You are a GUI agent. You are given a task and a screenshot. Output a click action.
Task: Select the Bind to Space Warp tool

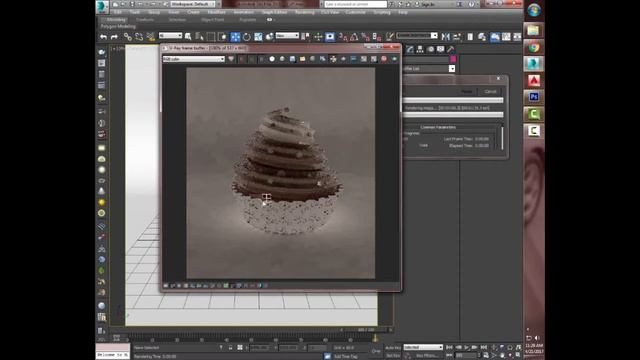(x=151, y=37)
